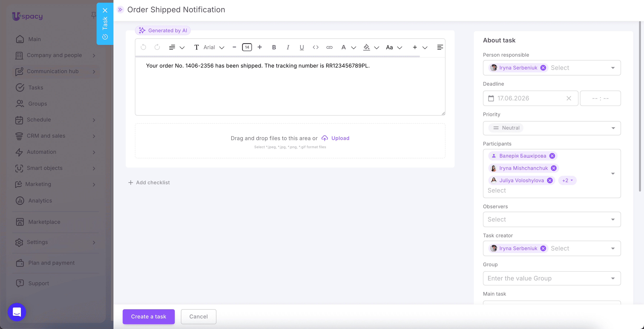The image size is (644, 329).
Task: Expand the +2 more participants chip
Action: click(567, 180)
